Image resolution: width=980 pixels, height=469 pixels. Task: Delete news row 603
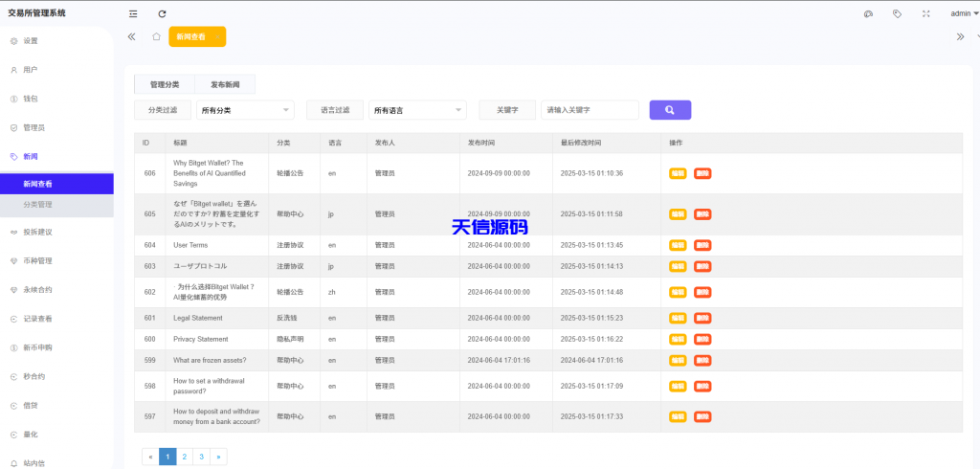702,266
